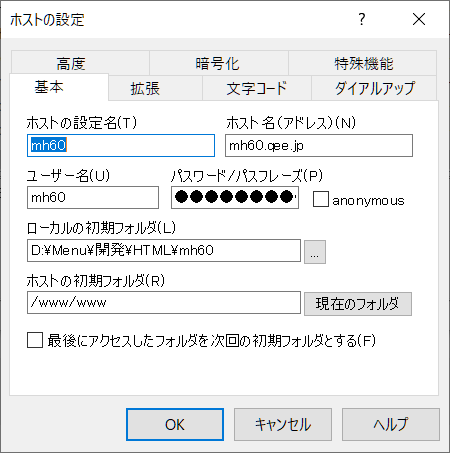Click the ホストの設定名 input field
The image size is (450, 453).
coord(121,145)
